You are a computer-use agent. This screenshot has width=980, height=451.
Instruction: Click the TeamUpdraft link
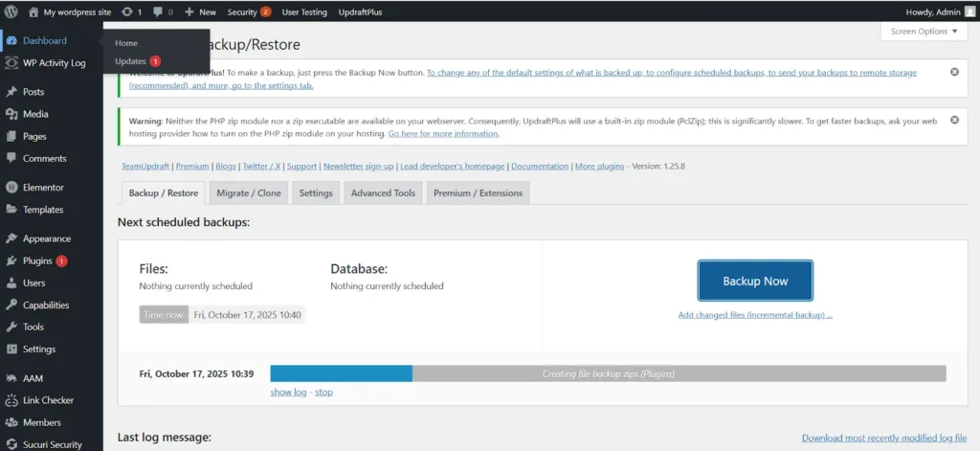click(x=146, y=167)
